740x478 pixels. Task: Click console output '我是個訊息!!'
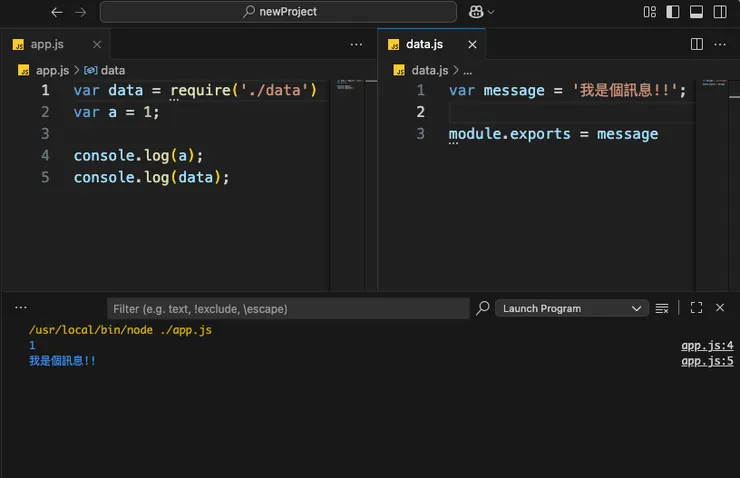click(x=62, y=361)
